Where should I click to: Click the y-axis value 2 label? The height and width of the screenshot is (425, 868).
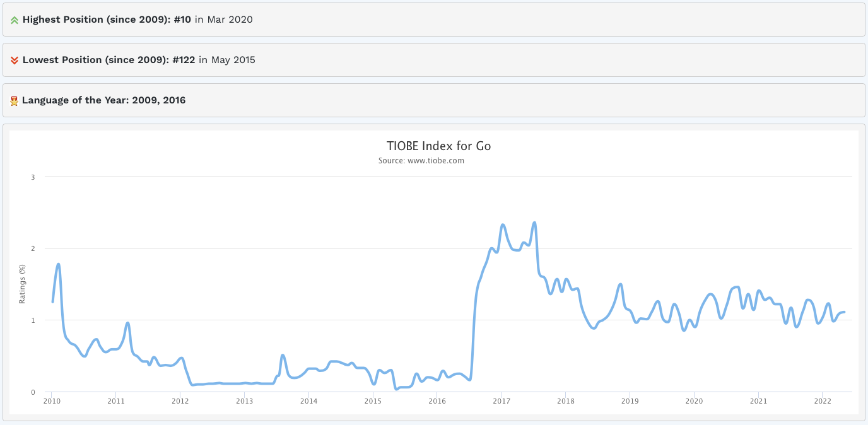coord(33,248)
